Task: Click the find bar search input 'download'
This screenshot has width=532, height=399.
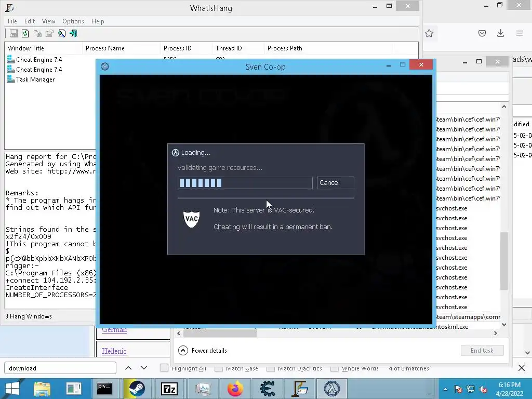Action: coord(60,368)
